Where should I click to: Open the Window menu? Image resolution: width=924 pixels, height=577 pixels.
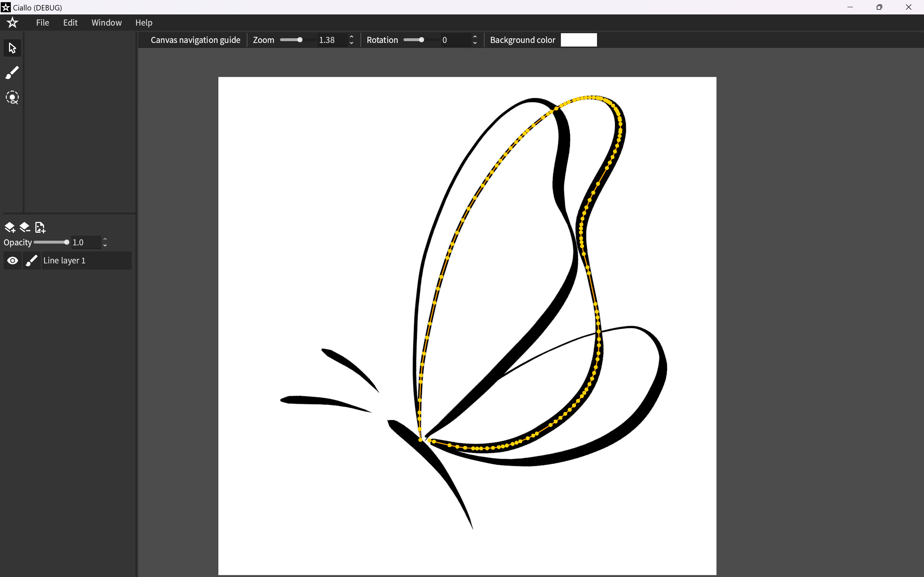[x=106, y=22]
